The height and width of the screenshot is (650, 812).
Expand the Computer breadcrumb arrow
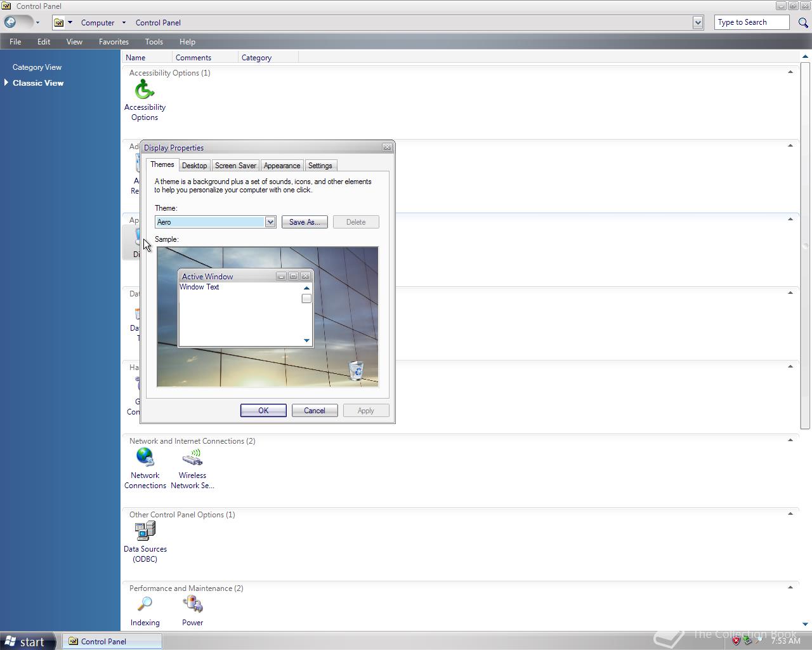tap(124, 22)
